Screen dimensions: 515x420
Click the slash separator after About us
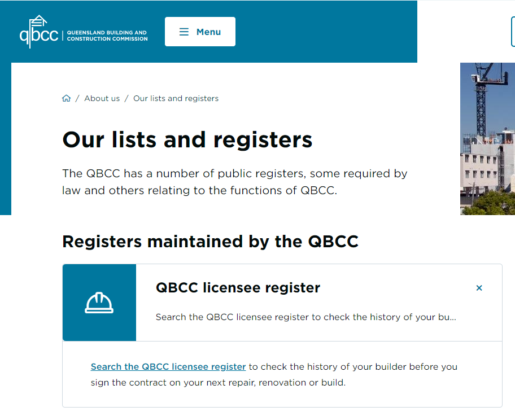click(x=126, y=99)
